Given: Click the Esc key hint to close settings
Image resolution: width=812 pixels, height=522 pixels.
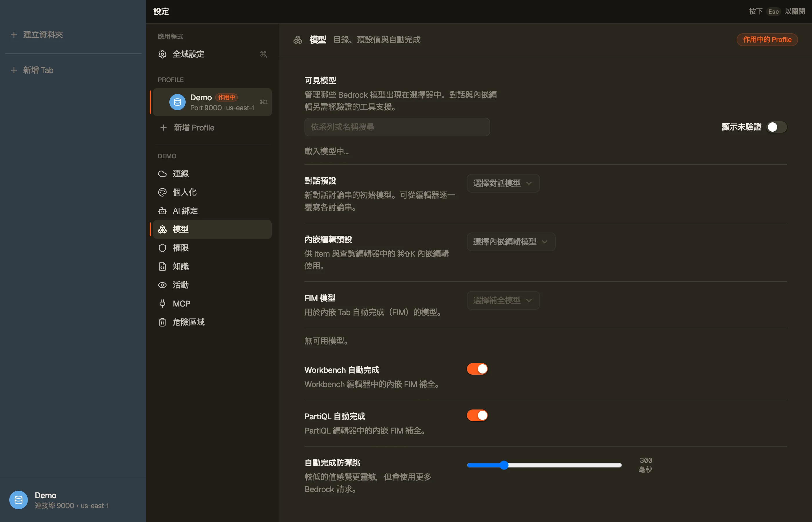Looking at the screenshot, I should pyautogui.click(x=773, y=12).
